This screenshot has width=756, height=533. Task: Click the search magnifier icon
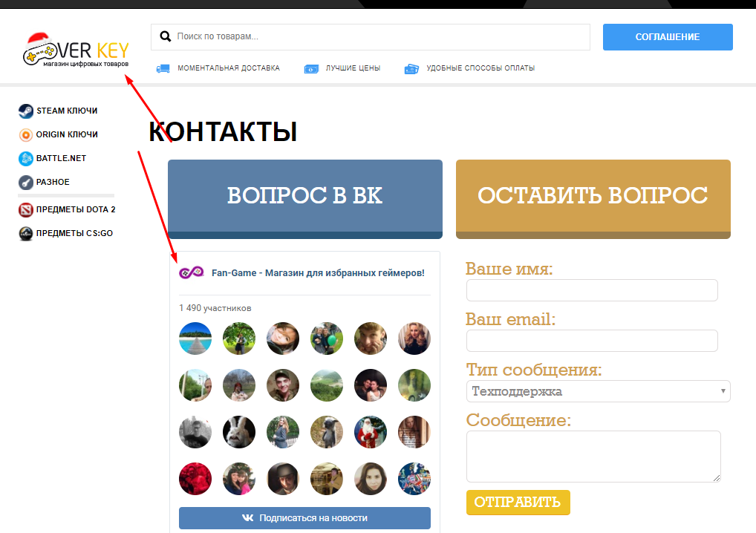[x=166, y=36]
